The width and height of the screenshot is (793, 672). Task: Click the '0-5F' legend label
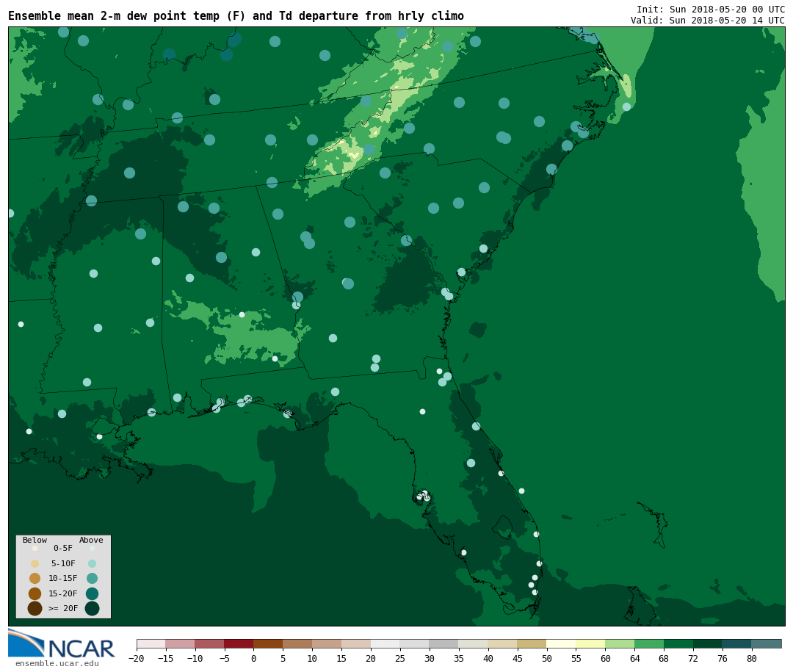pos(63,548)
